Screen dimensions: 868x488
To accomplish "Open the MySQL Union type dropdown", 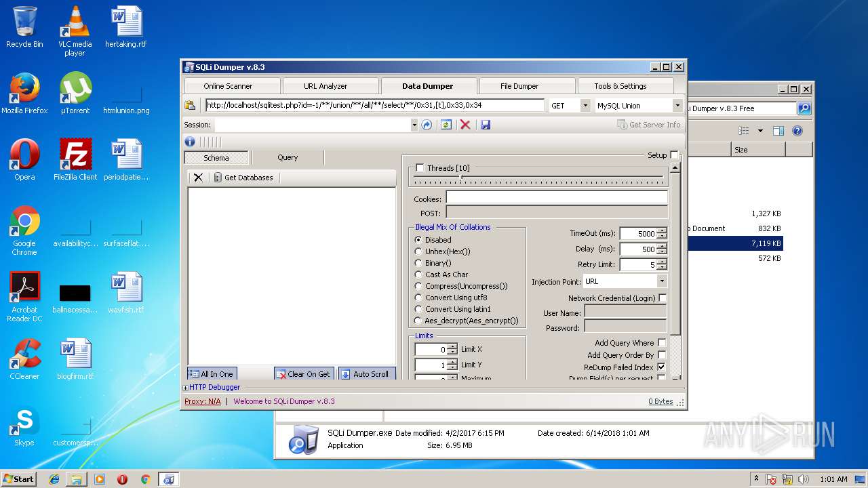I will pyautogui.click(x=677, y=106).
